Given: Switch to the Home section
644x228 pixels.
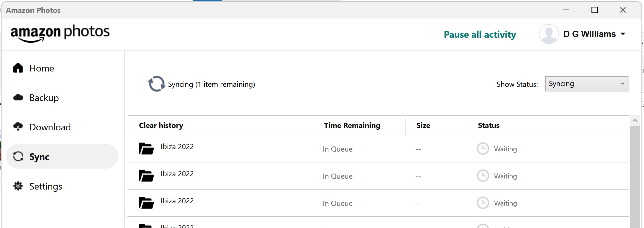Looking at the screenshot, I should click(x=42, y=68).
